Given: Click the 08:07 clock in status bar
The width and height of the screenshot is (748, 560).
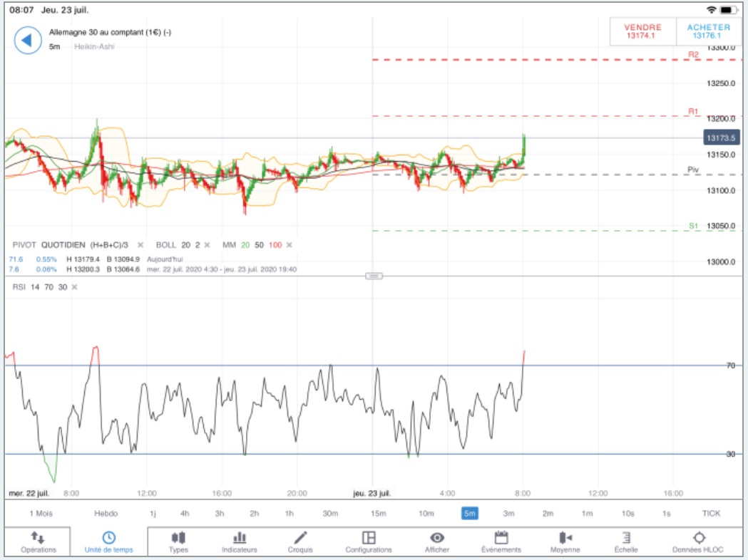Looking at the screenshot, I should point(21,10).
